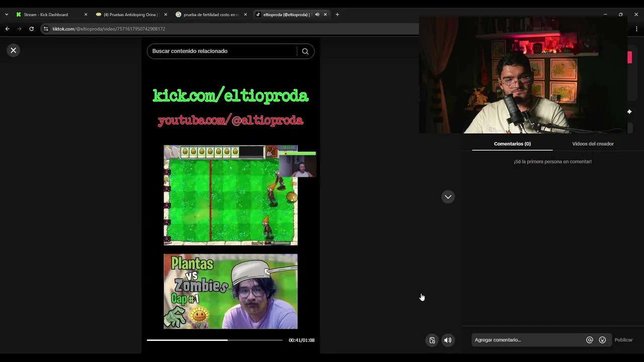Reload the current page
Viewport: 644px width, 362px height.
31,29
